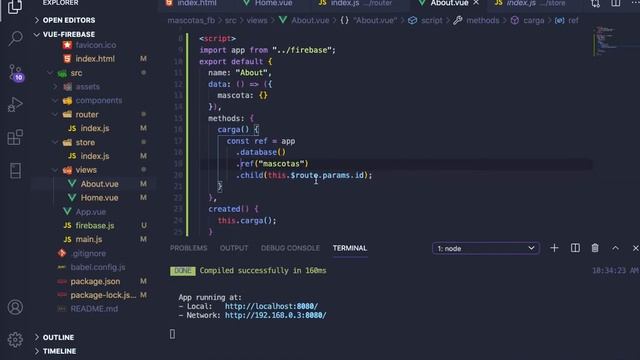The image size is (640, 360).
Task: Maximize panel with the up chevron
Action: 615,248
